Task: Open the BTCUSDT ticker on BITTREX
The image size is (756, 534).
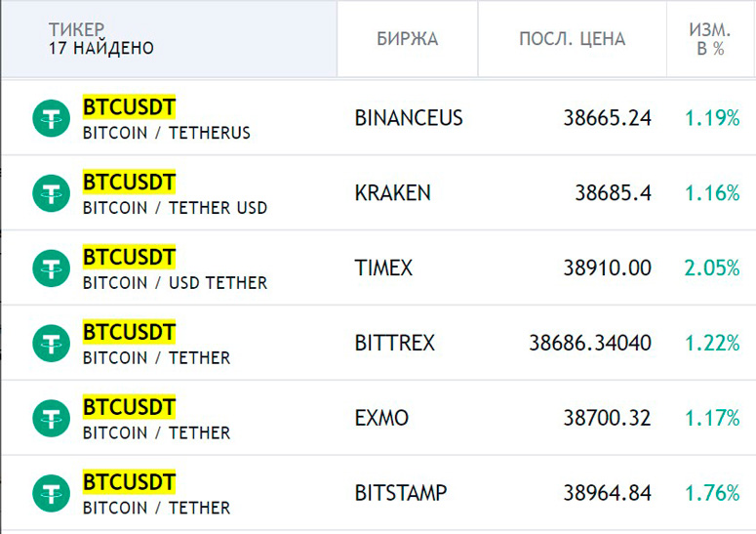Action: click(129, 332)
